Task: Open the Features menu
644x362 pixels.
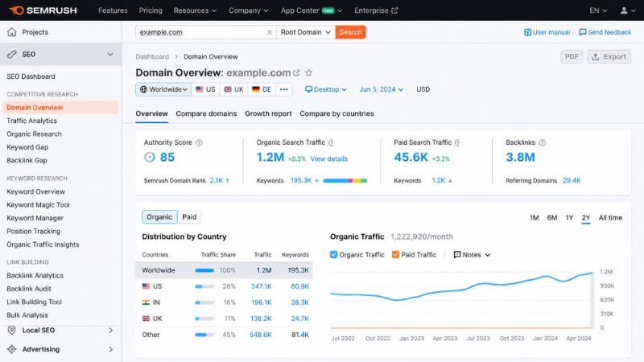Action: point(113,10)
